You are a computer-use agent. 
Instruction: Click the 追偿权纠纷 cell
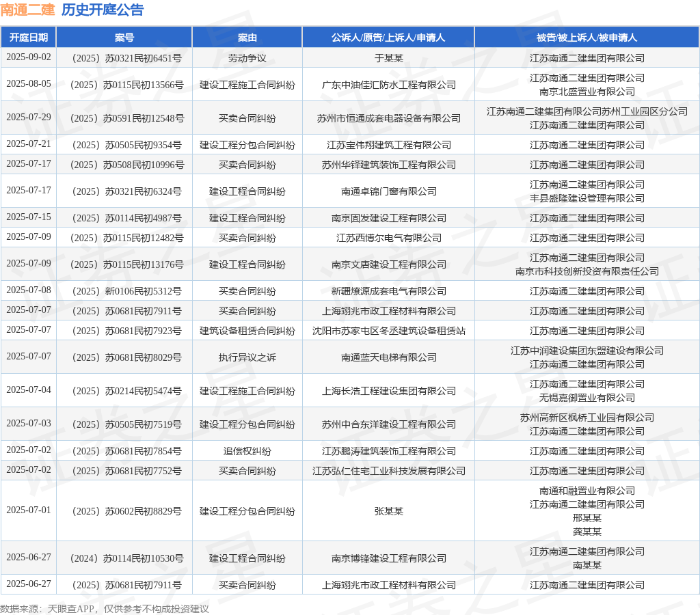(247, 451)
